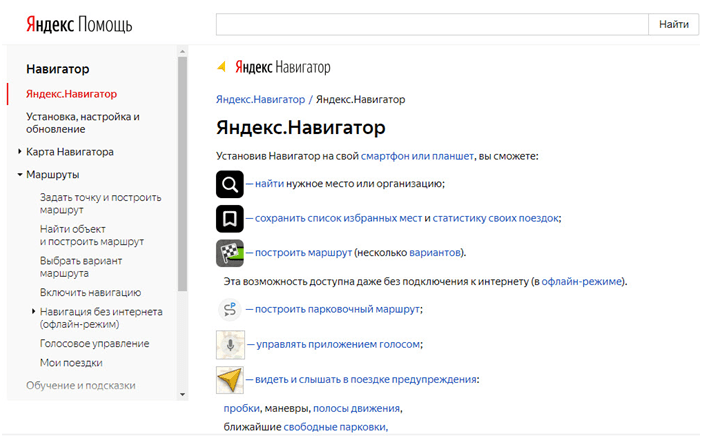Click the Яндекс Навигатор logo above breadcrumbs
The image size is (708, 436).
[274, 68]
